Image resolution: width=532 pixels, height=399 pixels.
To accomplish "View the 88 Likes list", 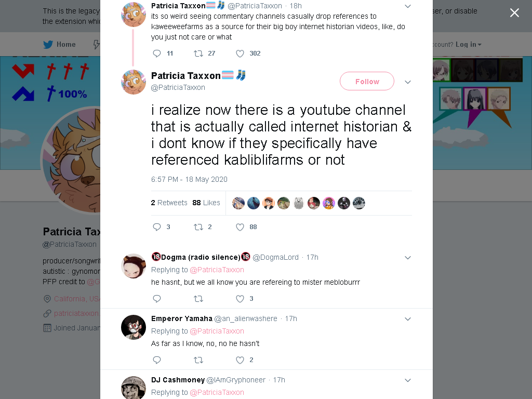I will pos(206,203).
